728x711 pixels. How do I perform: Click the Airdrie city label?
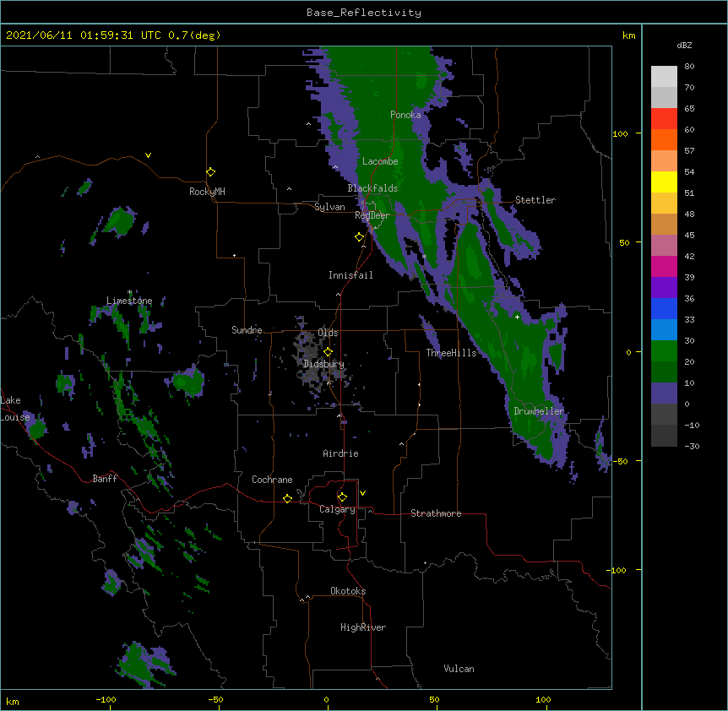coord(341,453)
